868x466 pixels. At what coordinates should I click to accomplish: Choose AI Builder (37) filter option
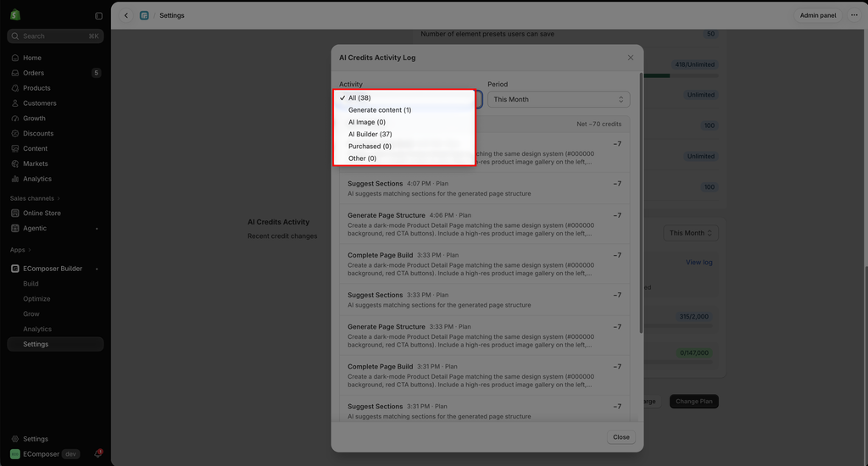(x=404, y=135)
